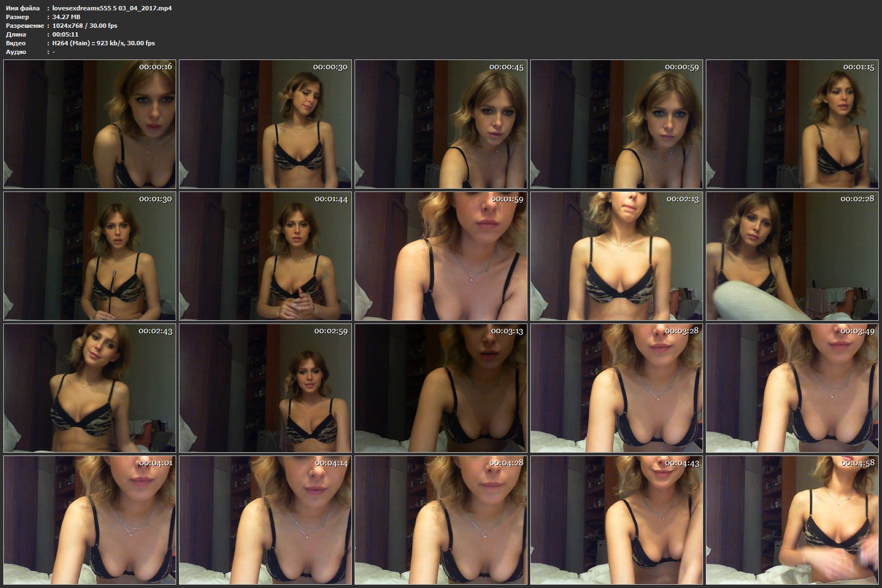Click the frame stamped 00:04:01
The width and height of the screenshot is (882, 588).
pyautogui.click(x=89, y=520)
